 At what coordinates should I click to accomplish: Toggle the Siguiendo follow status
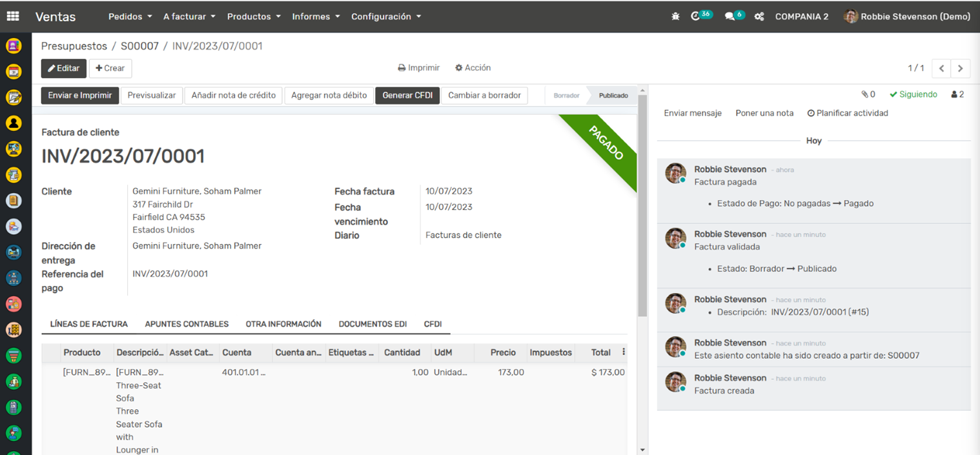[913, 94]
